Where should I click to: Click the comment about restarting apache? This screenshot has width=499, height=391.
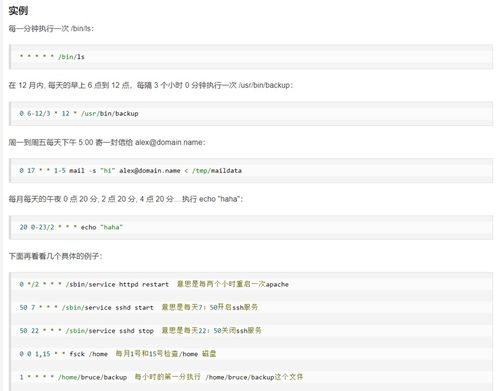[233, 284]
